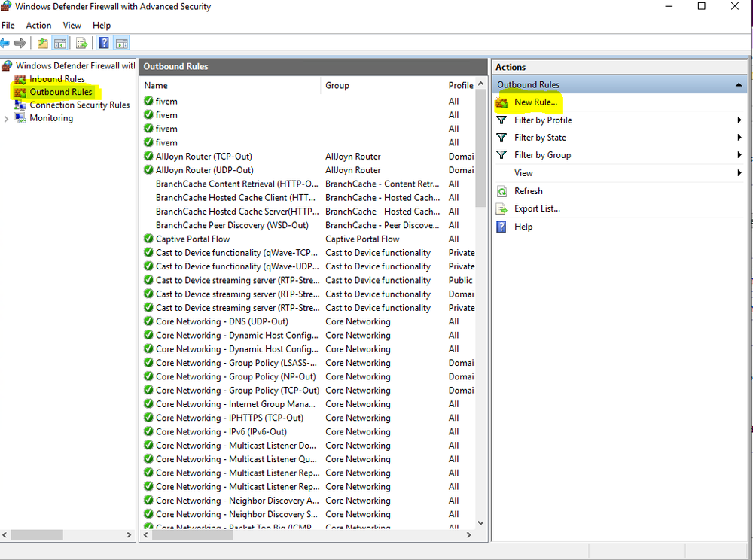This screenshot has height=560, width=753.
Task: Select BranchCache Content Retrieval (HTTP-O... rule
Action: click(236, 184)
